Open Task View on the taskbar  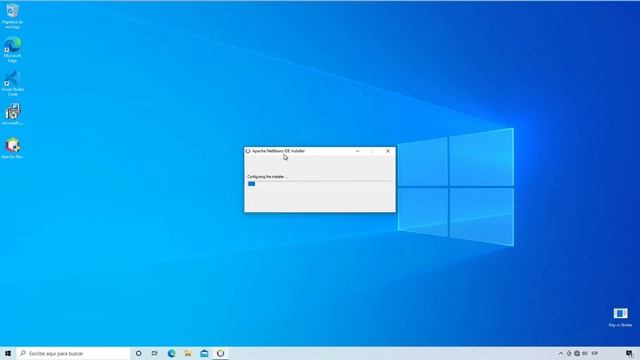[155, 353]
